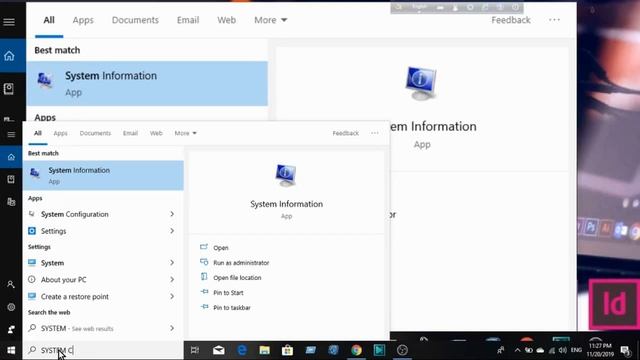Image resolution: width=640 pixels, height=360 pixels.
Task: Click the Settings app gear icon in the Apps results
Action: pyautogui.click(x=32, y=231)
